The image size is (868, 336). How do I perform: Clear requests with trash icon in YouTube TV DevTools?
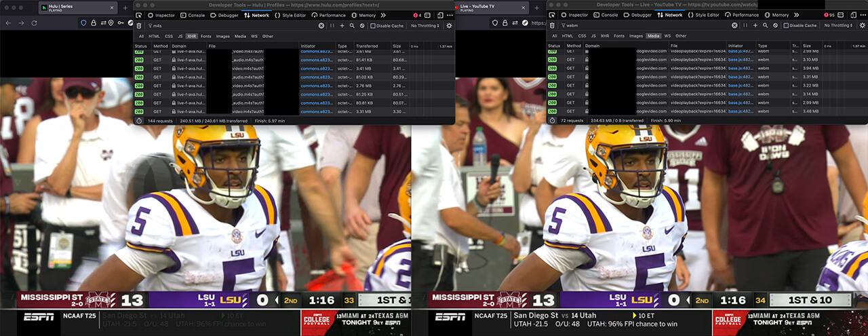[553, 26]
